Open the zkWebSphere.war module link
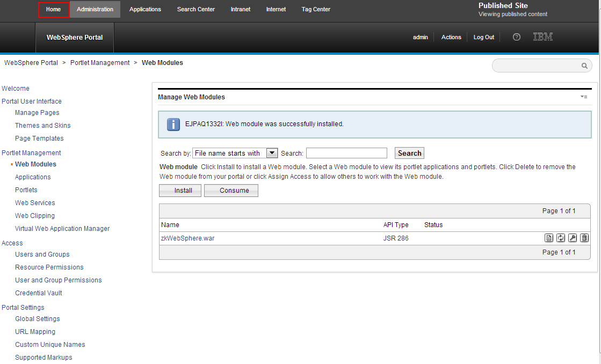 188,238
